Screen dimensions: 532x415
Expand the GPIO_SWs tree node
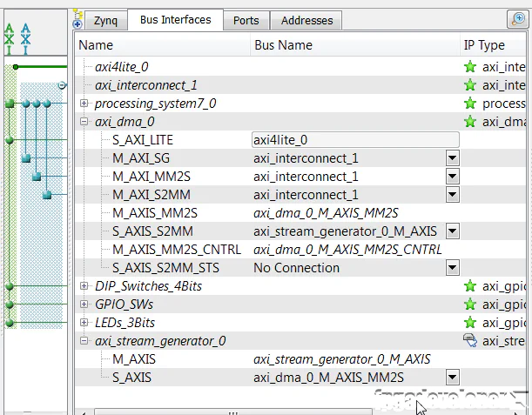(x=84, y=305)
